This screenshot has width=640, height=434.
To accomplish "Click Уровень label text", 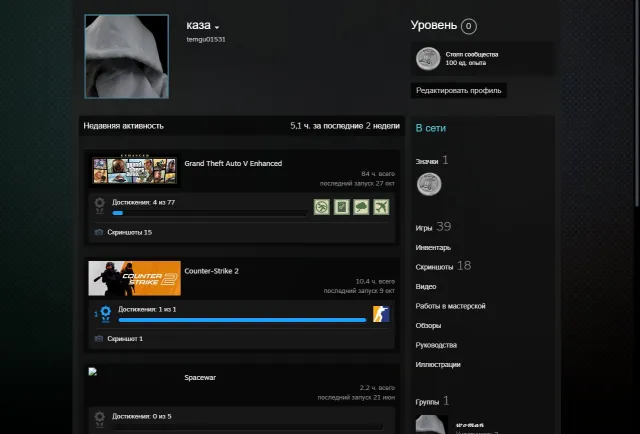I will click(x=433, y=25).
